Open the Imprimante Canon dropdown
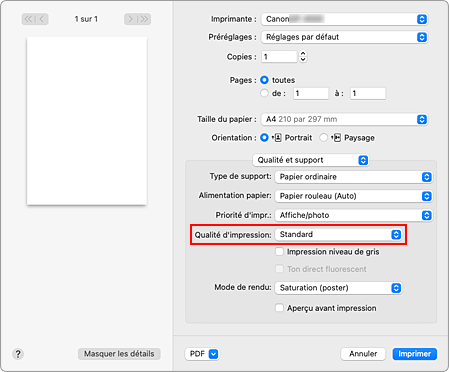Screen dimensions: 449x372 click(x=345, y=19)
